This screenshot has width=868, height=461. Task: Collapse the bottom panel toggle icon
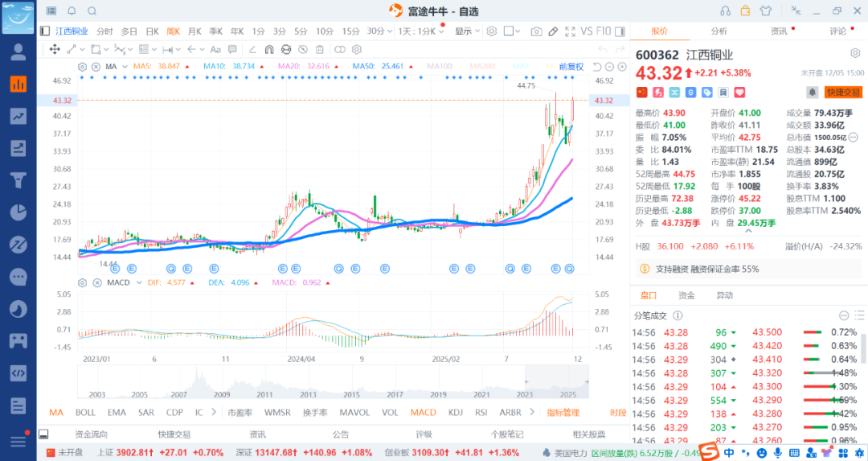point(43,434)
